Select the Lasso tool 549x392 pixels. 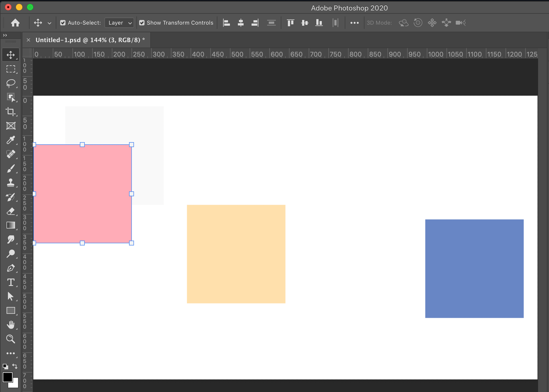coord(11,83)
